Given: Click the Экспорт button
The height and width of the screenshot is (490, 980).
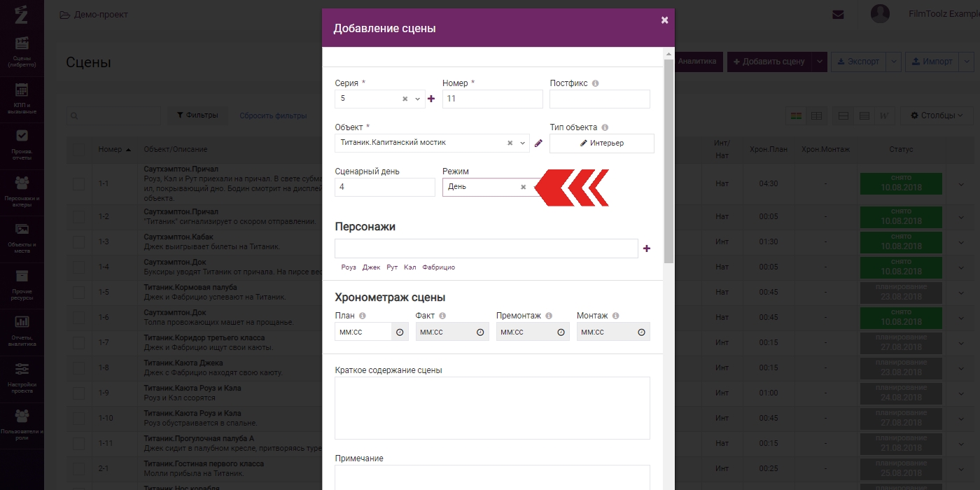Looking at the screenshot, I should click(858, 62).
